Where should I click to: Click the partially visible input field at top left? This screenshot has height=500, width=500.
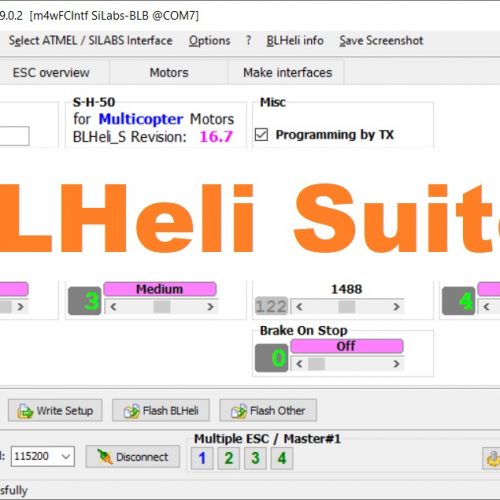(14, 136)
